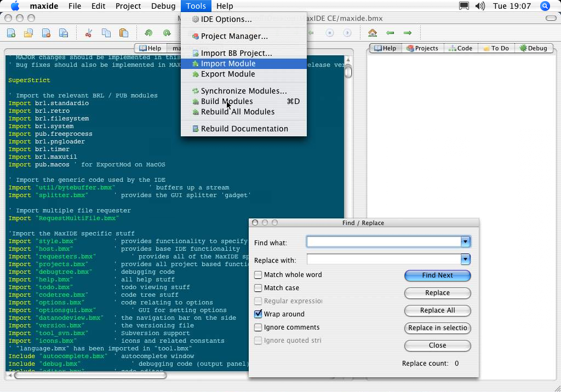Click the Replace with text field

coord(384,259)
